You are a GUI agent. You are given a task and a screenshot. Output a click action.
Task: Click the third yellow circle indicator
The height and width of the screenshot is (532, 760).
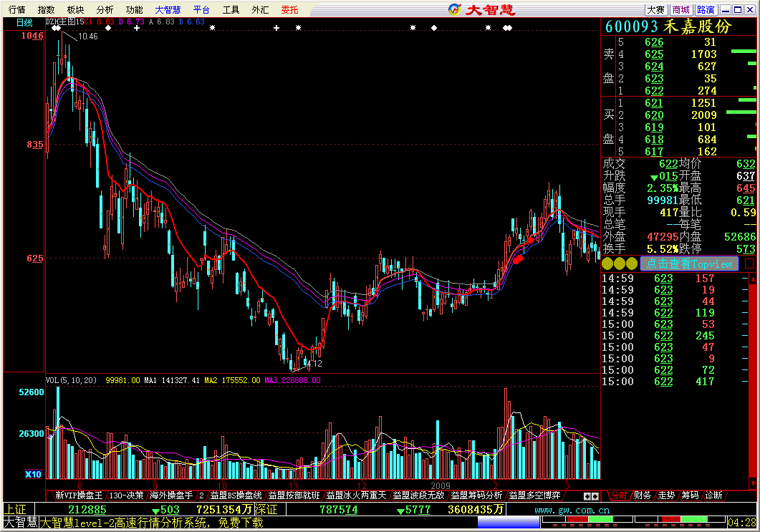[x=632, y=263]
